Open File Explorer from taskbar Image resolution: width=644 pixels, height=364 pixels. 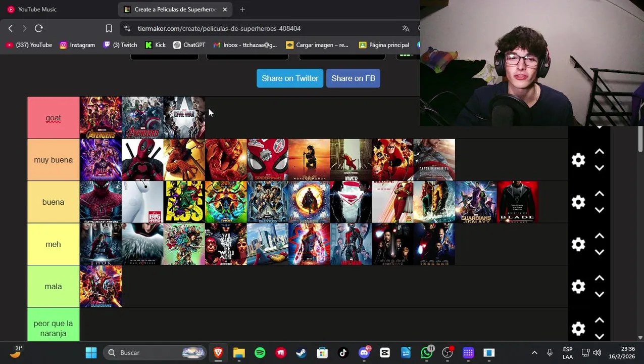point(239,353)
